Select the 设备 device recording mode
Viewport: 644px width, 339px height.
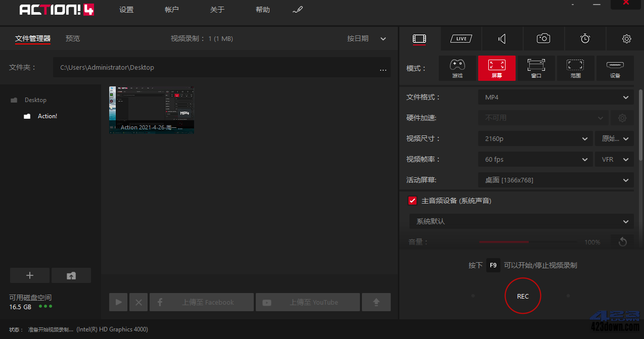point(615,68)
